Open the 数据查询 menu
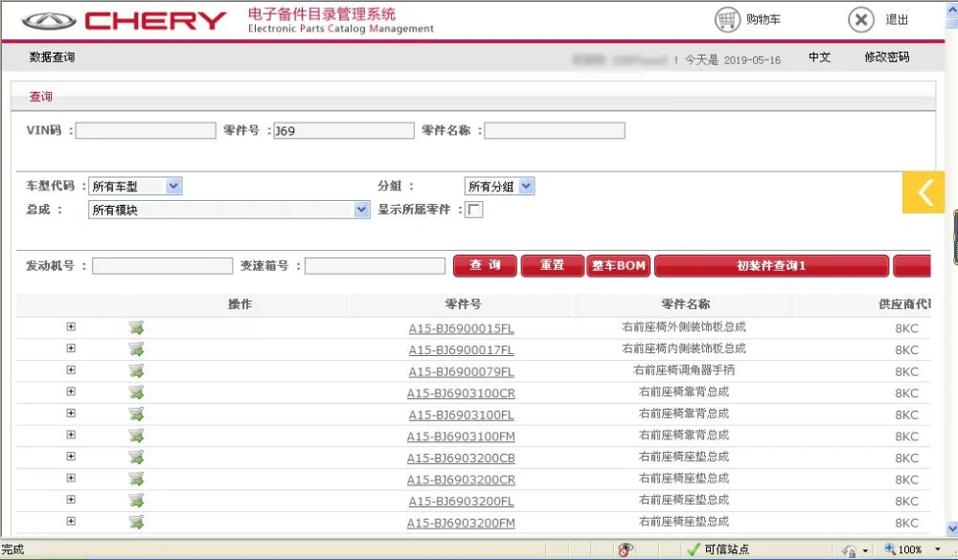 click(52, 57)
